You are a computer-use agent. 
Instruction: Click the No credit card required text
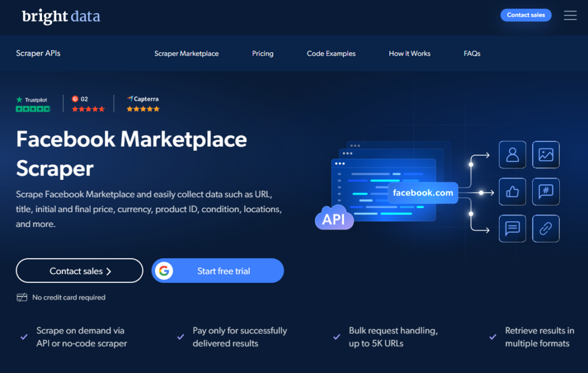pos(69,298)
